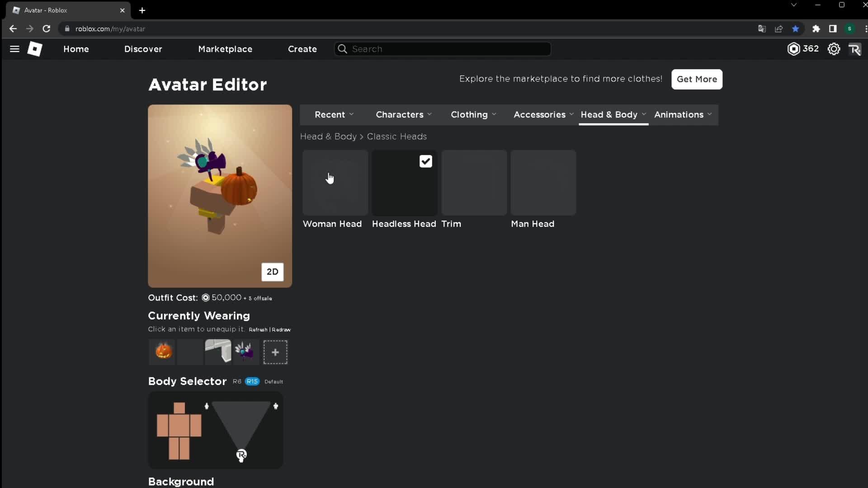The image size is (868, 488).
Task: Select the R6 body type
Action: coord(237,381)
